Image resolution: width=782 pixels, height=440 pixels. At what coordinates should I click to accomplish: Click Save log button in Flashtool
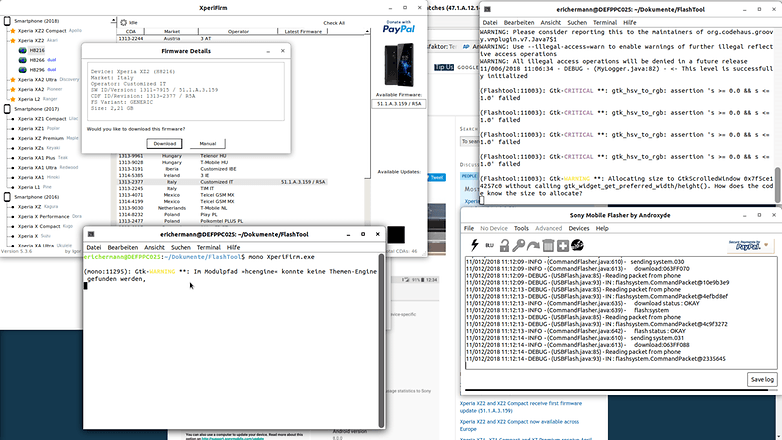(x=762, y=380)
